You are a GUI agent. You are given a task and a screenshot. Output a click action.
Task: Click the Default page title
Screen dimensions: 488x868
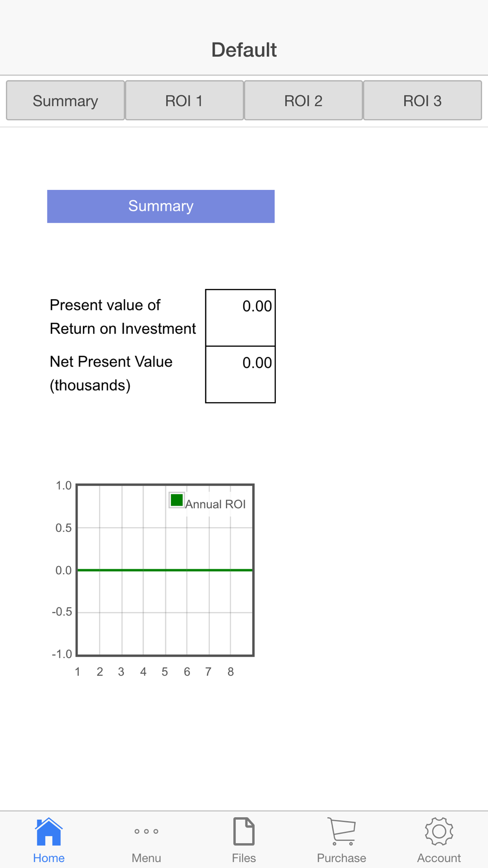244,50
